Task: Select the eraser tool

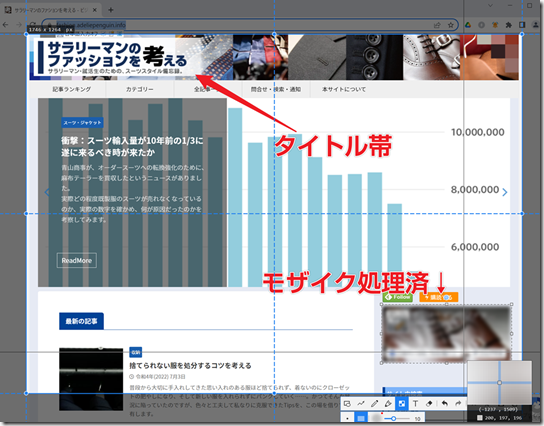Action: point(429,403)
